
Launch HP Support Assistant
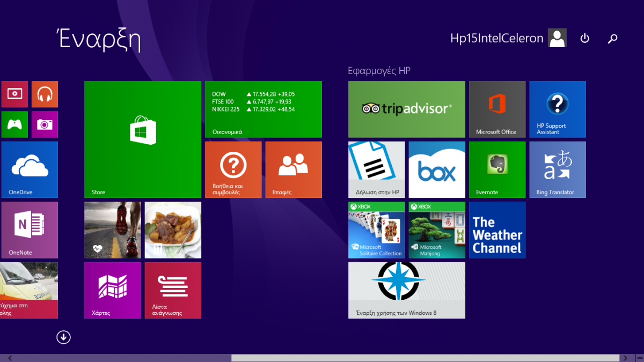coord(558,109)
